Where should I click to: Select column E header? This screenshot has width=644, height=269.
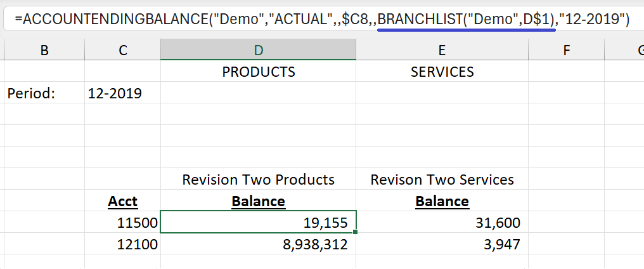tap(442, 49)
